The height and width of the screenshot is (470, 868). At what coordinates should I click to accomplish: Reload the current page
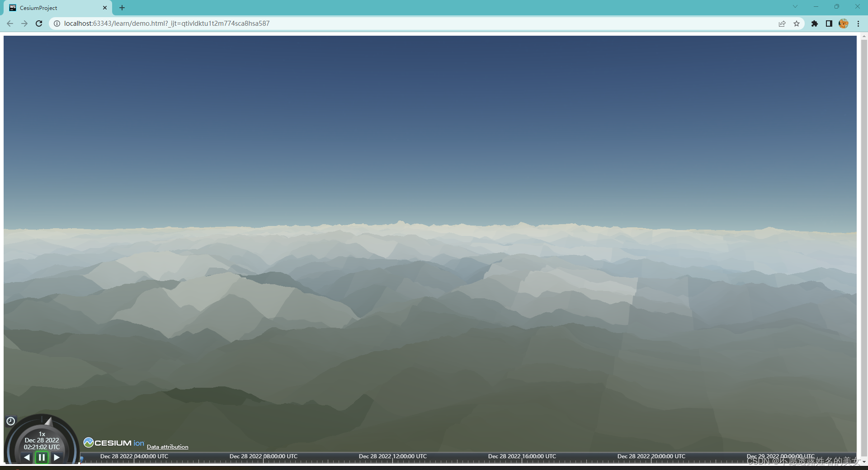(x=39, y=23)
